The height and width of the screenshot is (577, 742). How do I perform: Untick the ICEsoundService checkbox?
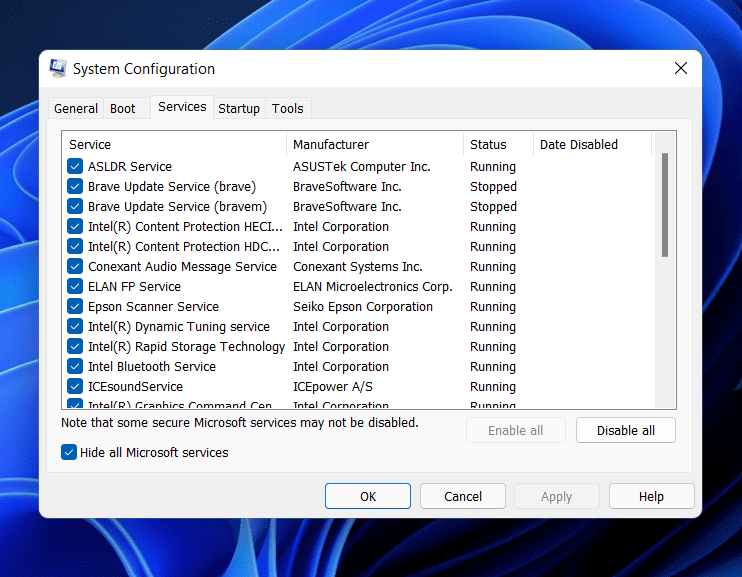pos(75,387)
